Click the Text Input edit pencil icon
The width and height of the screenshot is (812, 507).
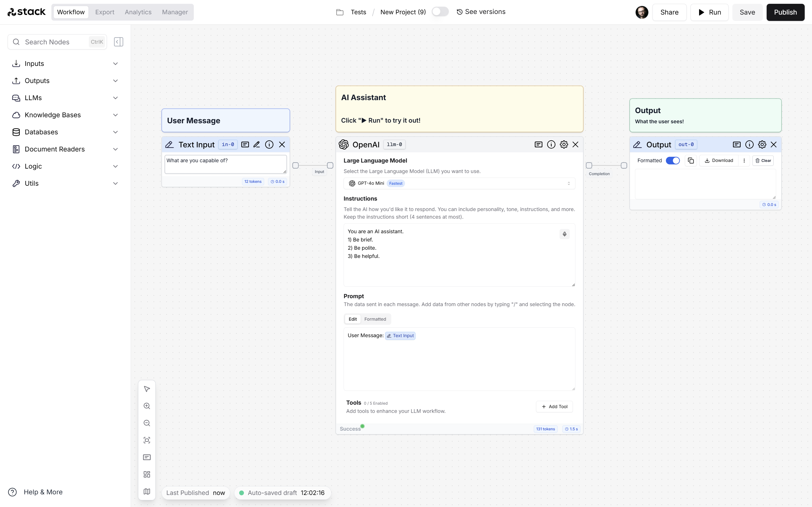tap(256, 144)
